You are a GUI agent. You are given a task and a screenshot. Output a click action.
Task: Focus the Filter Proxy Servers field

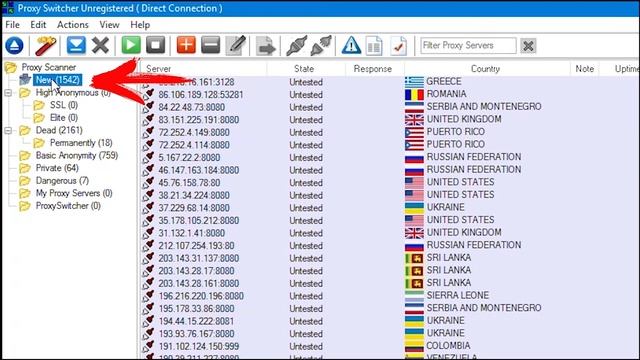[468, 45]
